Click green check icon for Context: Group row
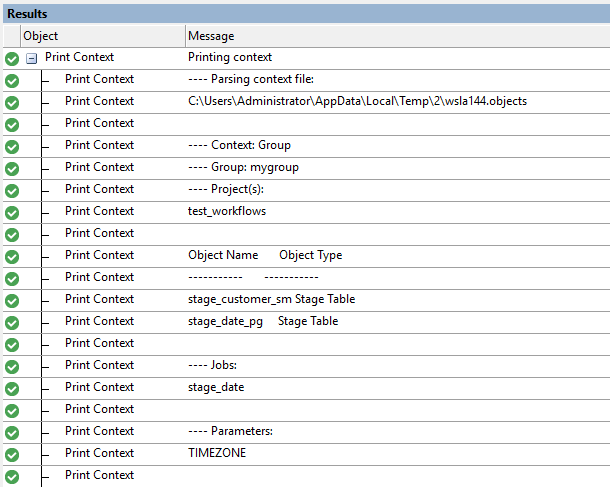 12,146
